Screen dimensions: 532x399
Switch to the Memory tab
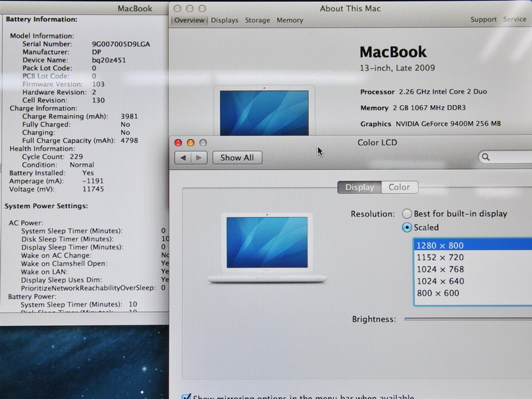pos(290,21)
